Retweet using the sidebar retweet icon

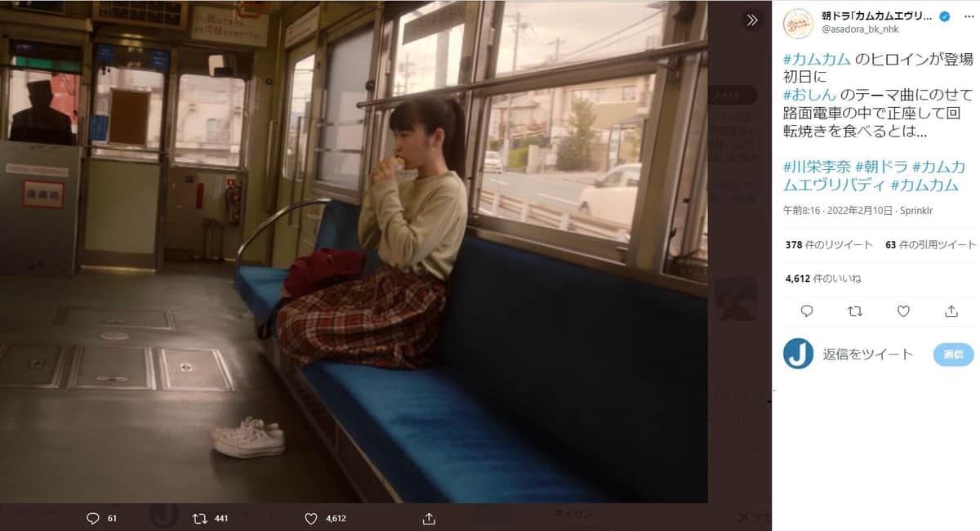pos(855,311)
